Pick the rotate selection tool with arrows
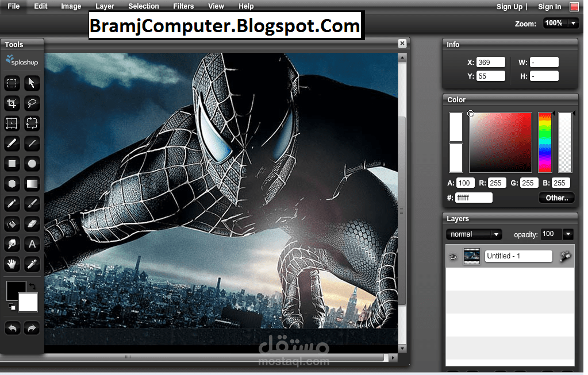This screenshot has height=375, width=588. (32, 123)
